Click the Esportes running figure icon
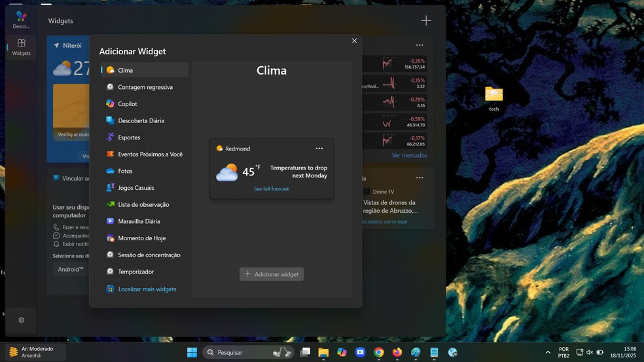This screenshot has height=362, width=644. click(111, 137)
